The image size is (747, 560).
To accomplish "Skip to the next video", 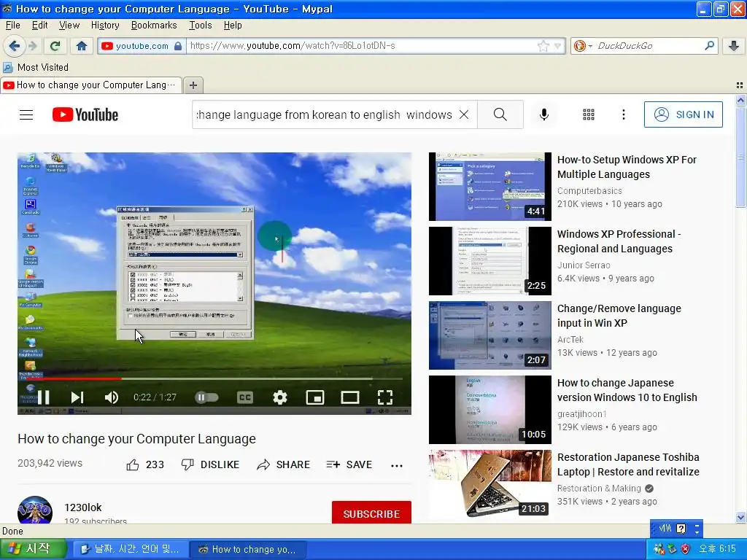I will point(77,397).
